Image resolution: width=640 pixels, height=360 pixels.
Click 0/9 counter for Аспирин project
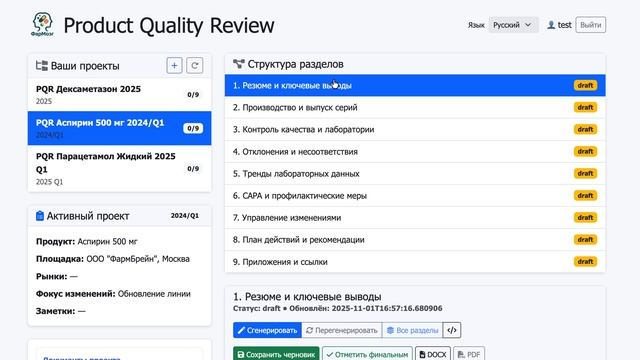[x=193, y=128]
